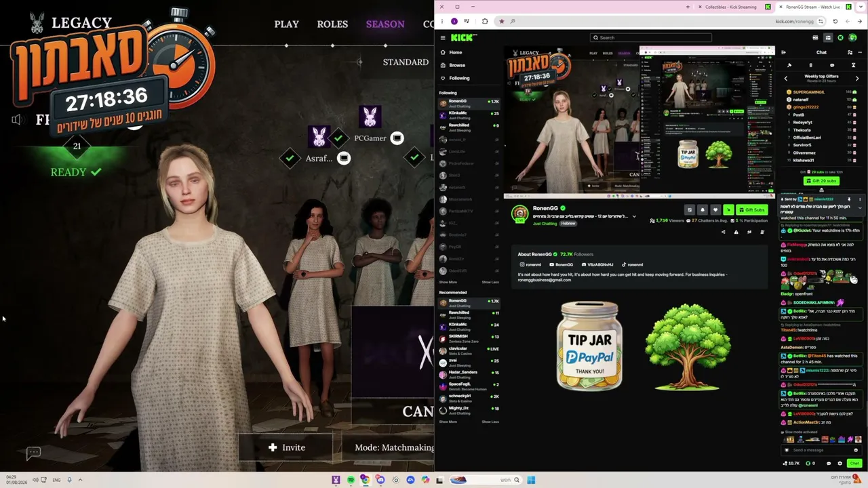The width and height of the screenshot is (868, 488).
Task: Toggle notification bell for RonenGG
Action: coord(703,209)
